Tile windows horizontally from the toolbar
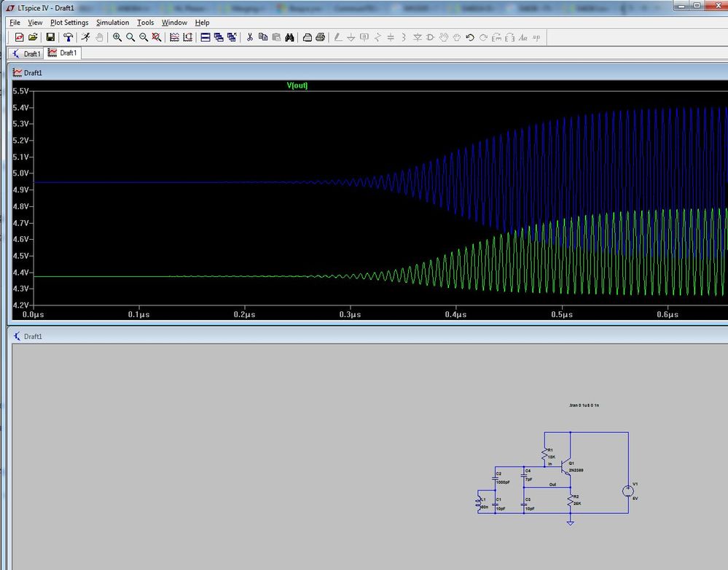The height and width of the screenshot is (570, 728). pos(206,37)
